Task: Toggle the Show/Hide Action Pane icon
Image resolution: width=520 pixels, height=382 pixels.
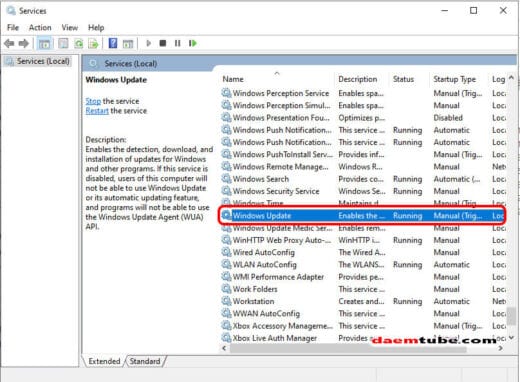Action: (x=128, y=43)
